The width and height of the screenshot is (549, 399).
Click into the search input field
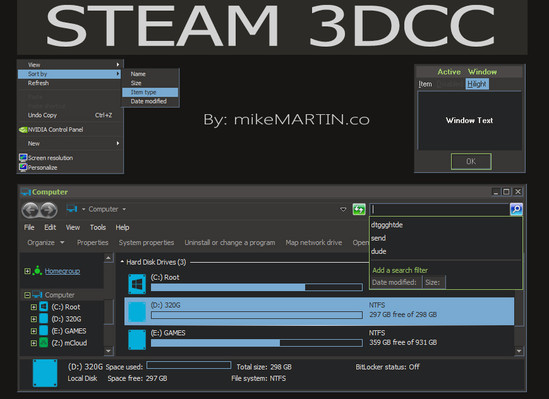click(439, 209)
